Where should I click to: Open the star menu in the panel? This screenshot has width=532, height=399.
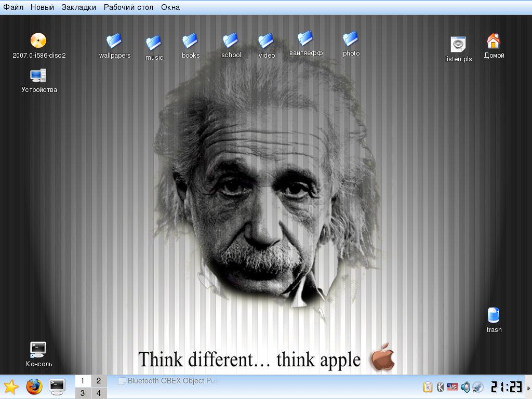(11, 387)
